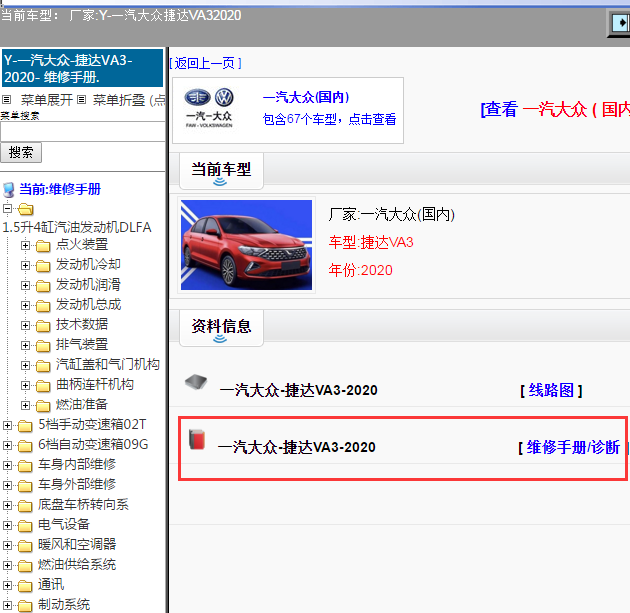Viewport: 630px width, 613px height.
Task: Click the folder icon of 点火装置
Action: coord(43,245)
